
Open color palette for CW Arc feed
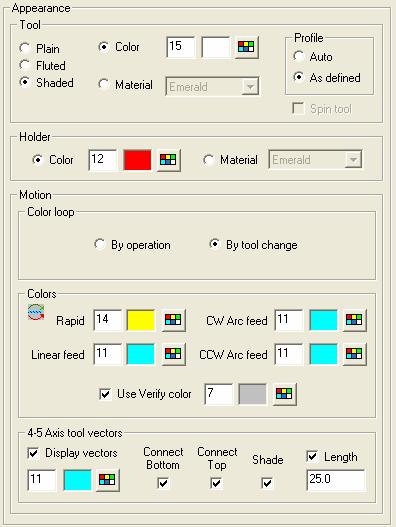pyautogui.click(x=354, y=320)
